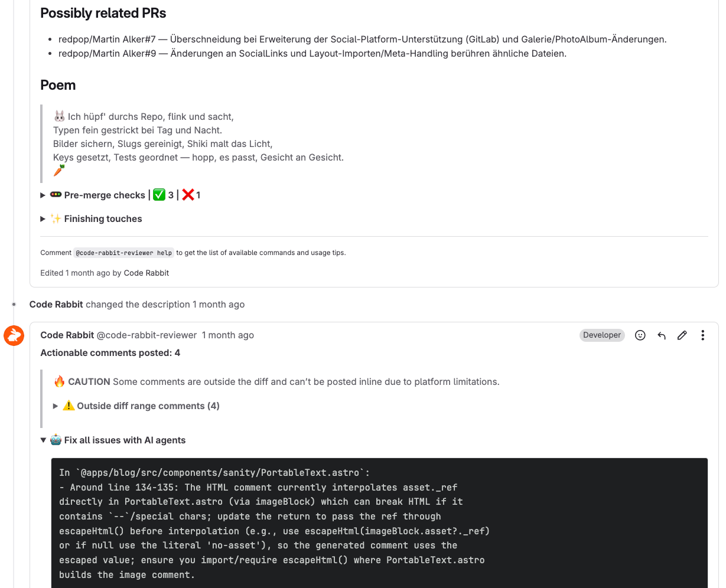
Task: Click the comment's "1 month ago" timestamp
Action: tap(227, 335)
